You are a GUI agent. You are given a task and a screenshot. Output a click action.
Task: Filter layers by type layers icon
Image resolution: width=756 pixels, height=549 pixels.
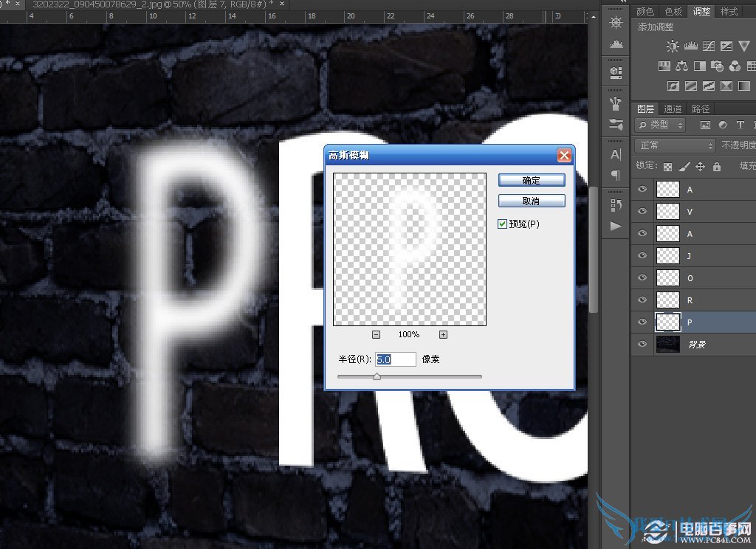(x=740, y=125)
